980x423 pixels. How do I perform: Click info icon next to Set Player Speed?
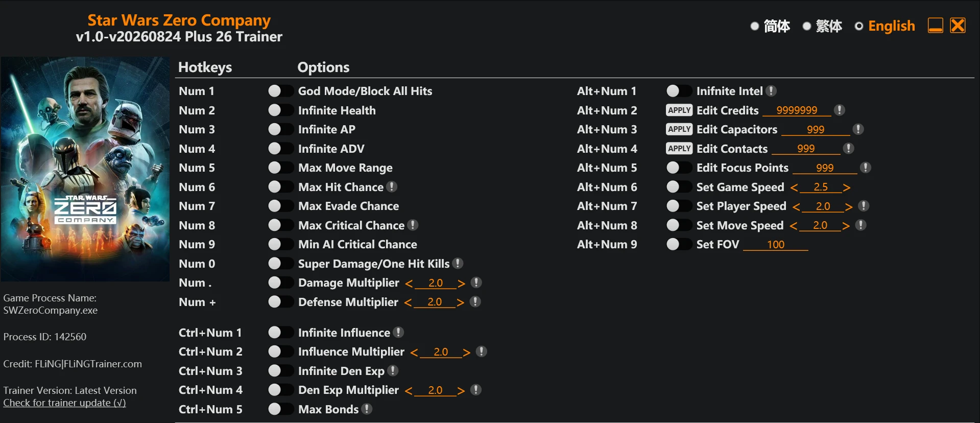click(x=864, y=206)
